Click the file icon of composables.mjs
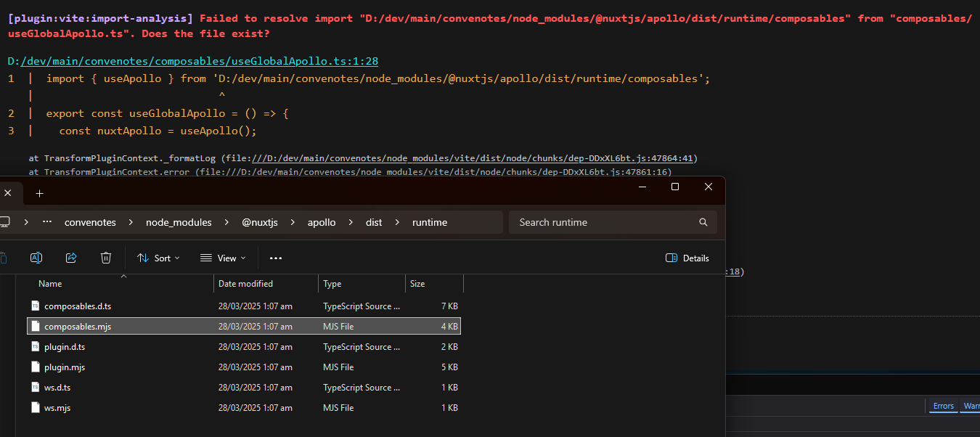980x437 pixels. [x=36, y=327]
